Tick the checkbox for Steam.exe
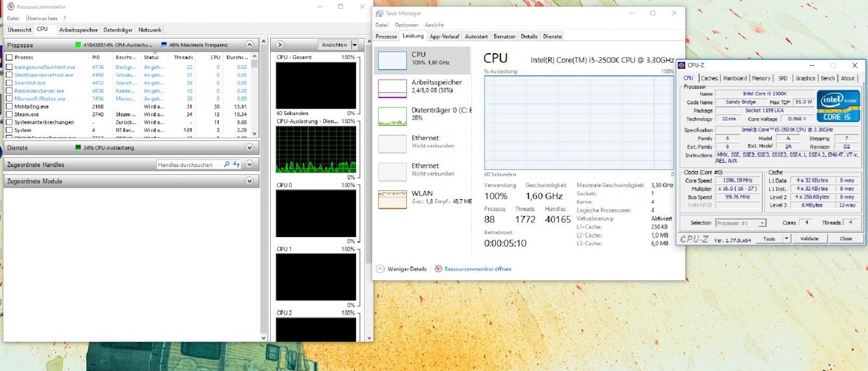This screenshot has width=868, height=371. coord(9,114)
